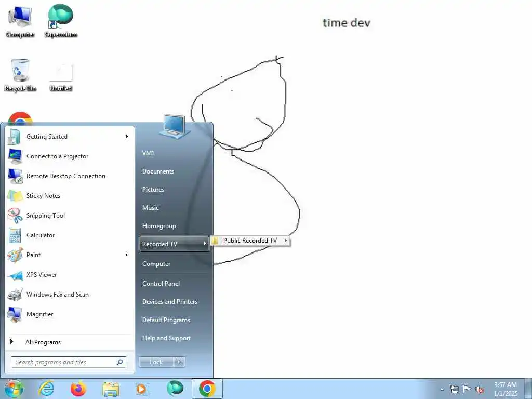Launch Internet Explorer from taskbar
The width and height of the screenshot is (532, 399).
pos(46,389)
